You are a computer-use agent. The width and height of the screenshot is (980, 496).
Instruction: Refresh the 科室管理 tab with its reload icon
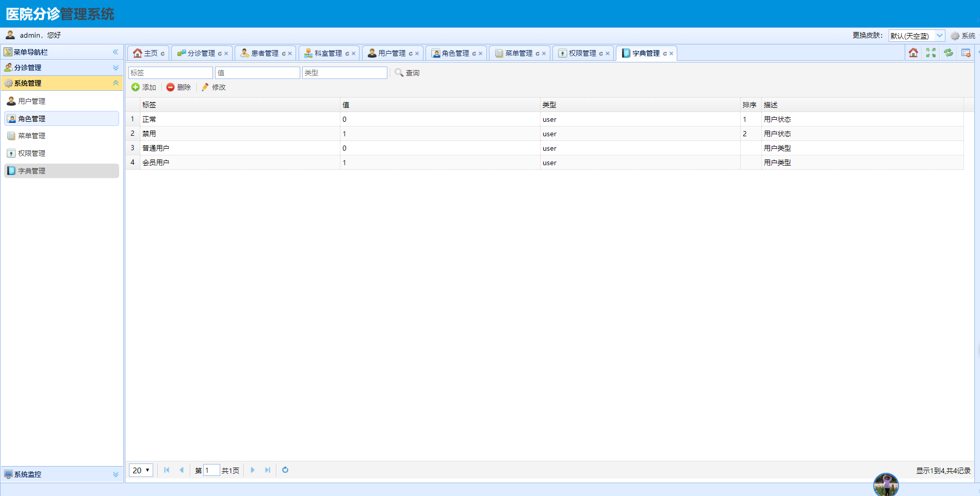click(347, 54)
